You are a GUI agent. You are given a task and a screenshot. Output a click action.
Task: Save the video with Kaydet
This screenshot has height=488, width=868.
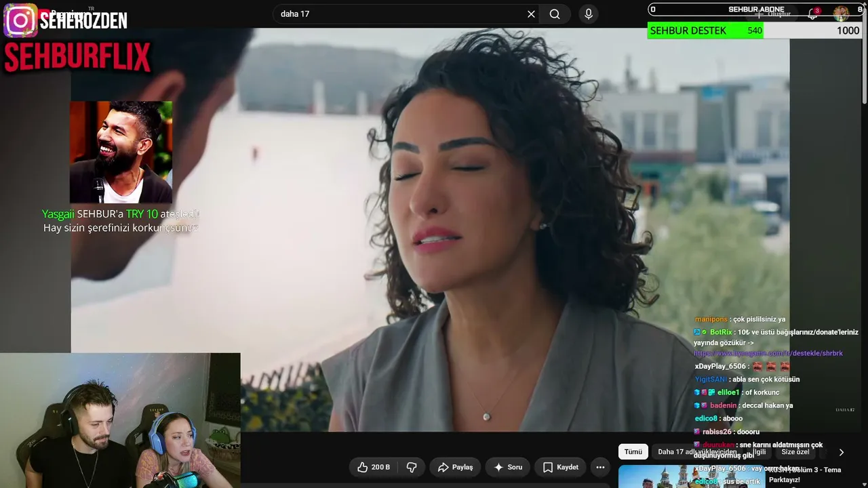click(x=561, y=467)
